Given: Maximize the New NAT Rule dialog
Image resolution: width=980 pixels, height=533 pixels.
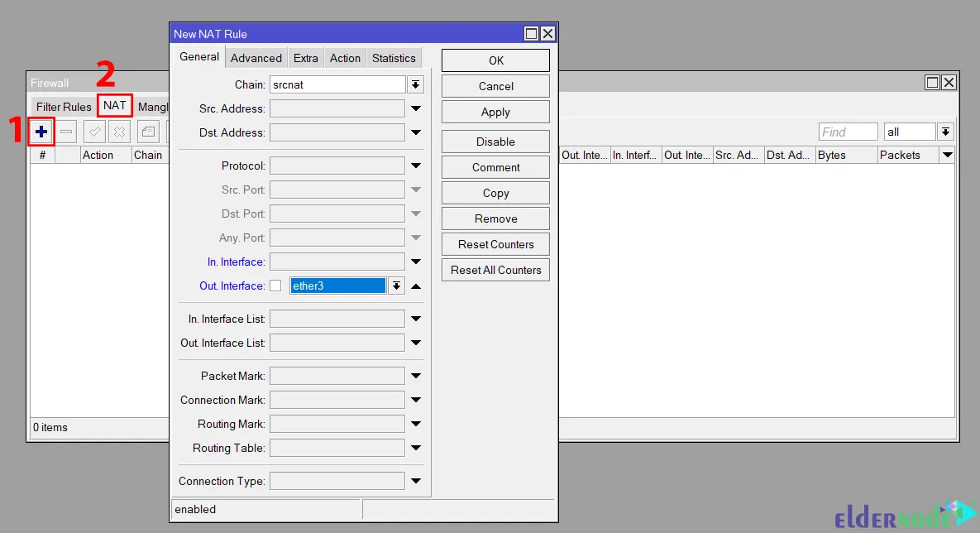Looking at the screenshot, I should tap(532, 34).
